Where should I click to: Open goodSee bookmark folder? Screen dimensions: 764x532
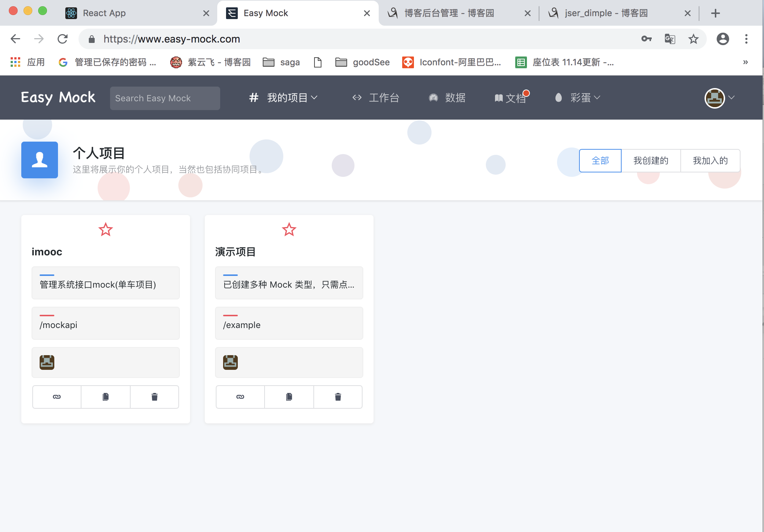pyautogui.click(x=363, y=62)
